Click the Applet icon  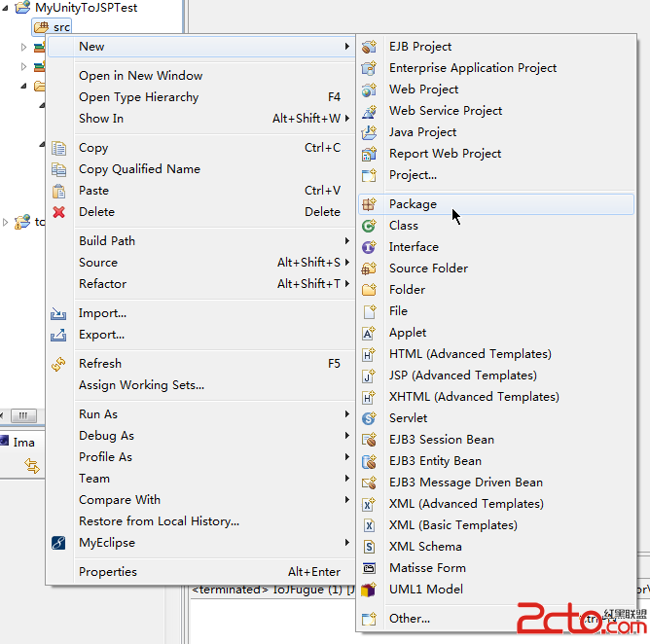[x=369, y=333]
